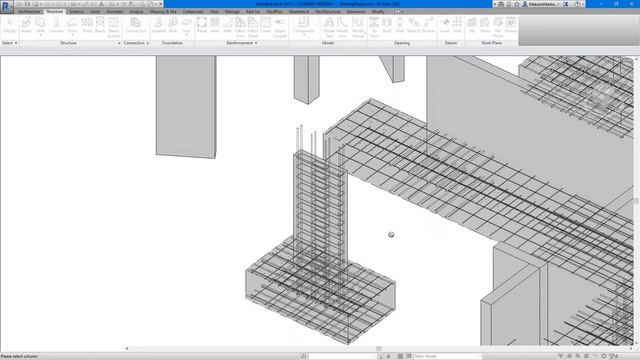
Task: Select the foundation Slab tool
Action: (187, 26)
